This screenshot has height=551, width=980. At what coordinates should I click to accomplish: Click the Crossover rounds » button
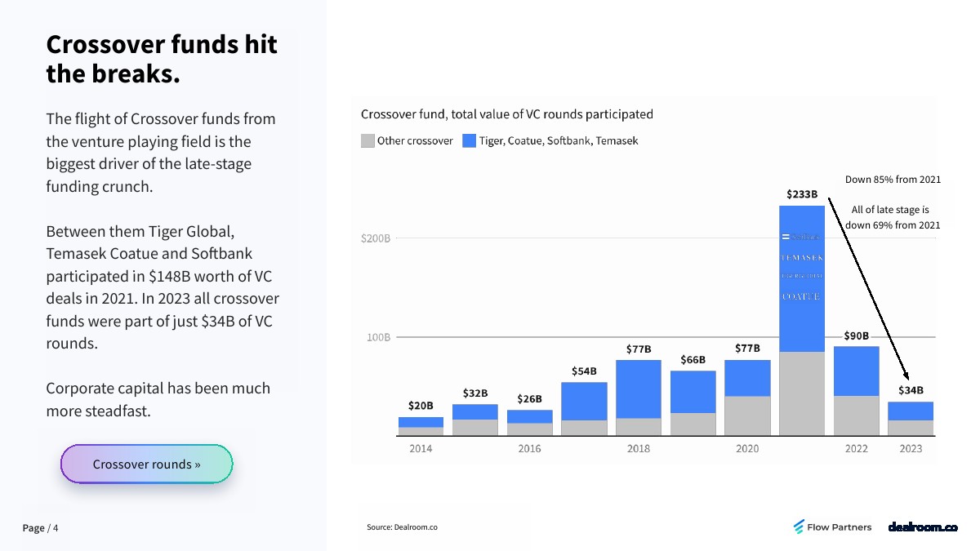point(147,464)
